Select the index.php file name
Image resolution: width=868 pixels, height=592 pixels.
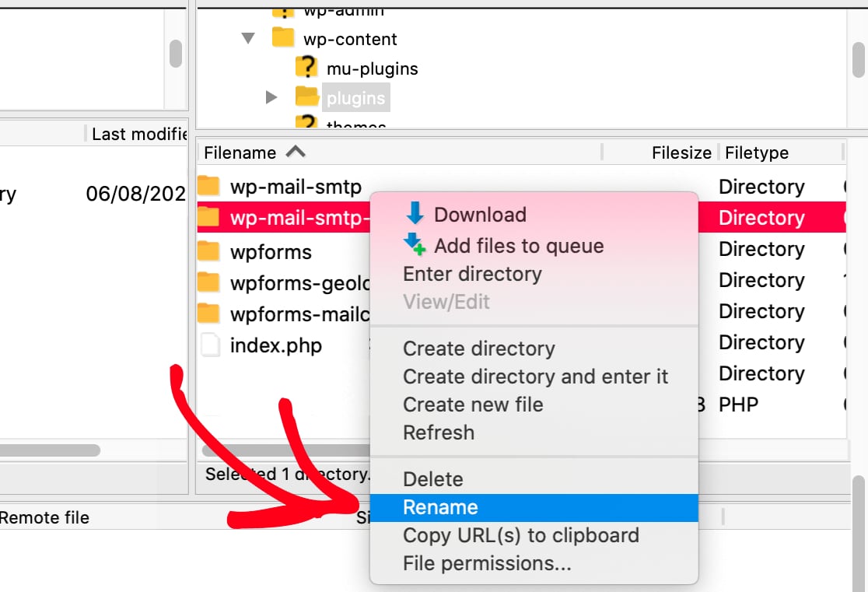275,345
